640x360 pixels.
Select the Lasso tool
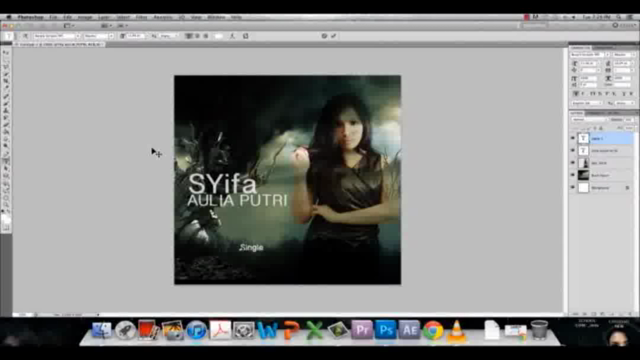[x=6, y=67]
